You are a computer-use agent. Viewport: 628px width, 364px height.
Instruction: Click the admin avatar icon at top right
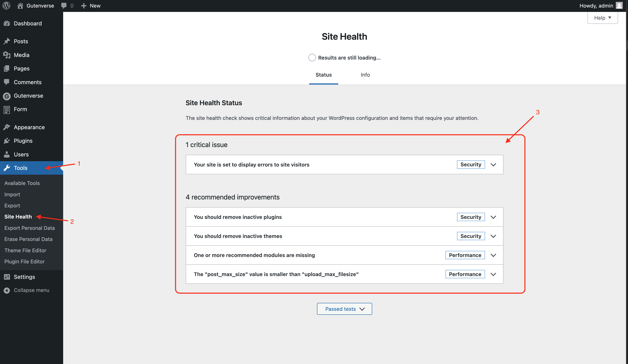coord(619,6)
